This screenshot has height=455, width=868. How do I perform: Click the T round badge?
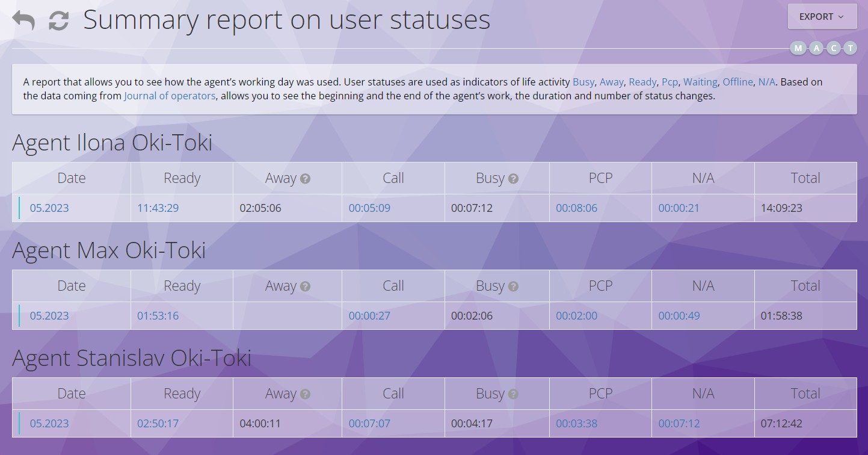click(x=850, y=48)
